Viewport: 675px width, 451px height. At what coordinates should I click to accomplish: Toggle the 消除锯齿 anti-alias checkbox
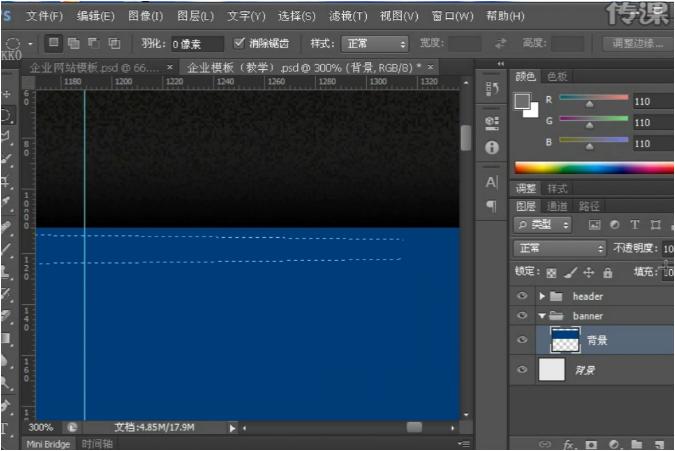pyautogui.click(x=239, y=43)
